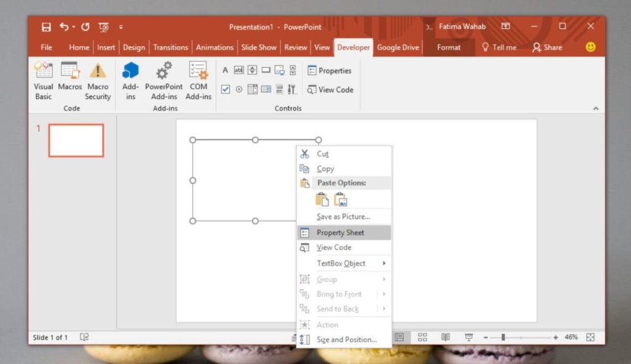Insert an Option Button control

tap(239, 89)
